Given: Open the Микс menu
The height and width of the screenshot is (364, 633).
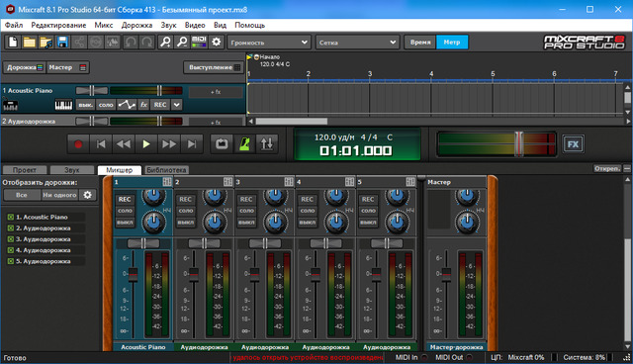Looking at the screenshot, I should (104, 25).
